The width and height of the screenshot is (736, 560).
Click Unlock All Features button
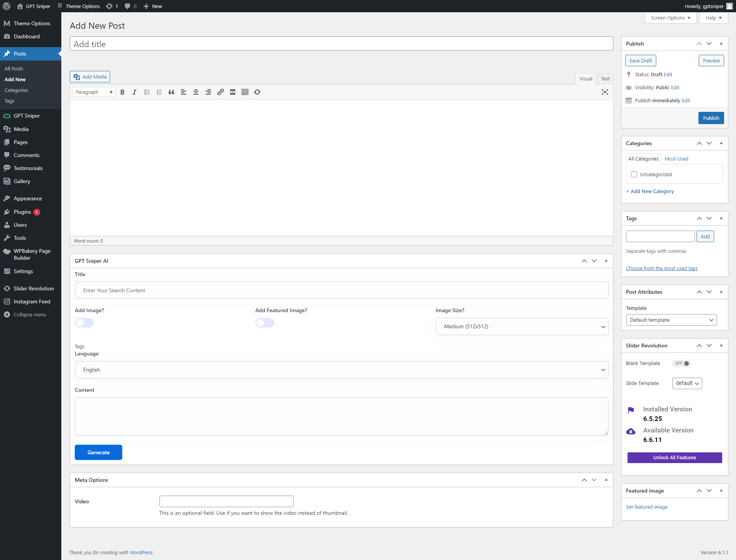[675, 457]
